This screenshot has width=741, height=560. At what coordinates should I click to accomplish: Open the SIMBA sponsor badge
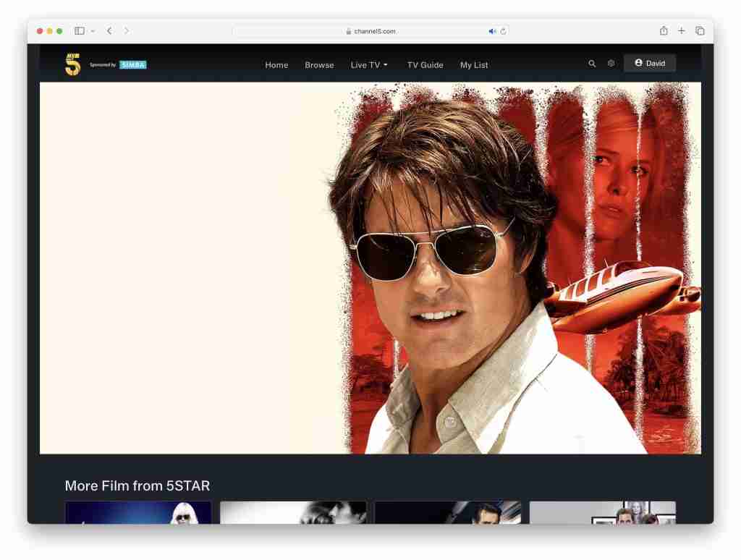pyautogui.click(x=133, y=64)
